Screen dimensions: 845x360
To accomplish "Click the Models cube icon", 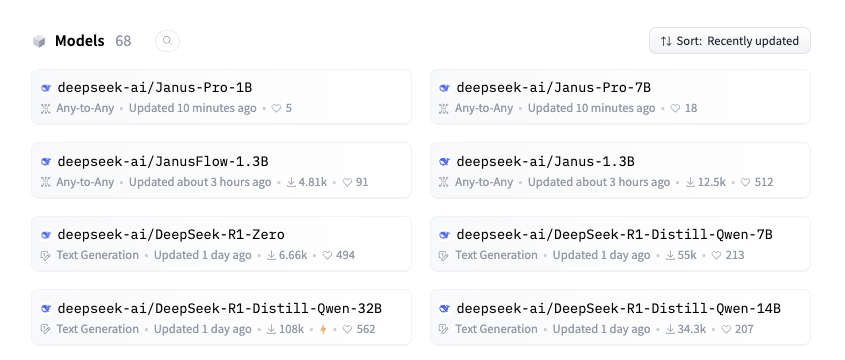I will [39, 41].
